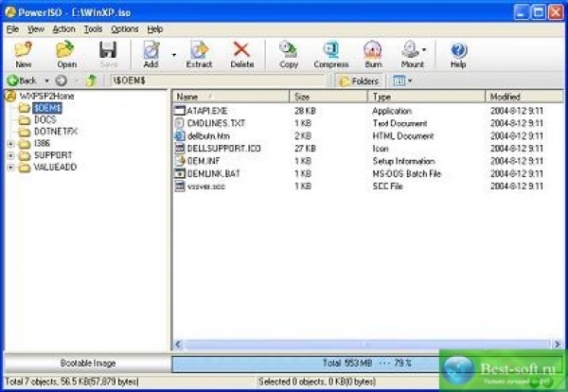The height and width of the screenshot is (392, 568).
Task: Click the OEMLINK.BAT batch file icon
Action: coord(180,173)
